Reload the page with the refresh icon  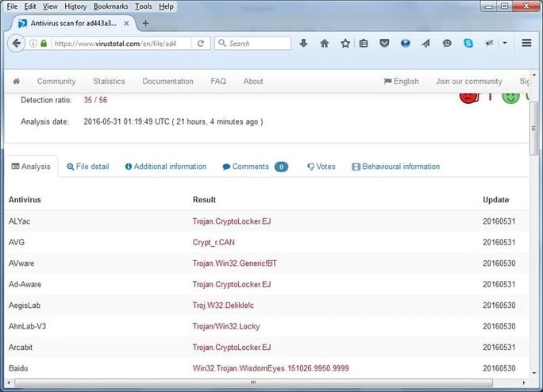click(x=201, y=44)
